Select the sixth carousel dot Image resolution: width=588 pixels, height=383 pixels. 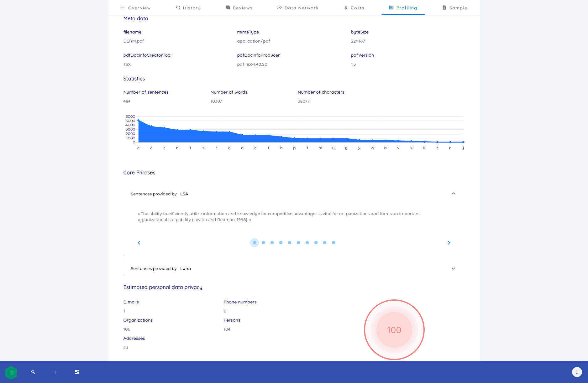click(298, 243)
